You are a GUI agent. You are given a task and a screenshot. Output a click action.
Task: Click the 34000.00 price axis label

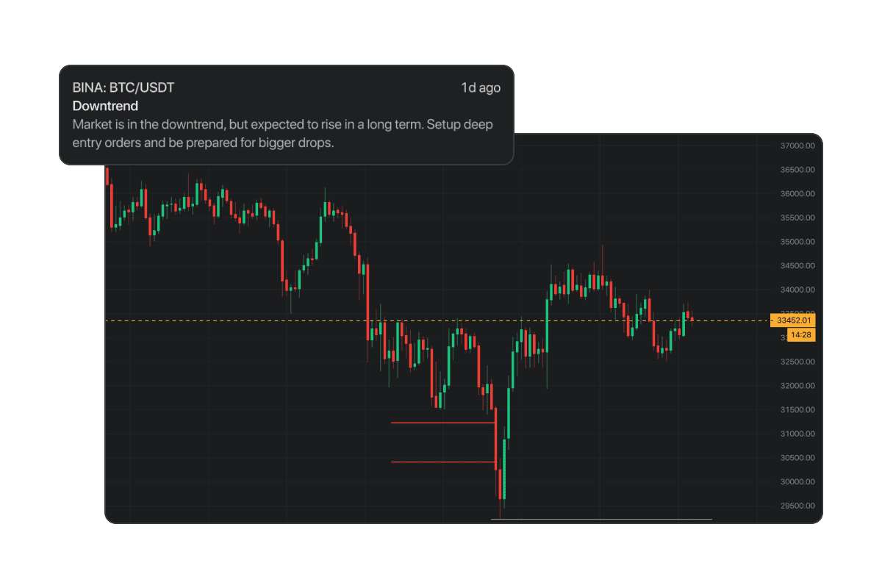click(x=797, y=290)
